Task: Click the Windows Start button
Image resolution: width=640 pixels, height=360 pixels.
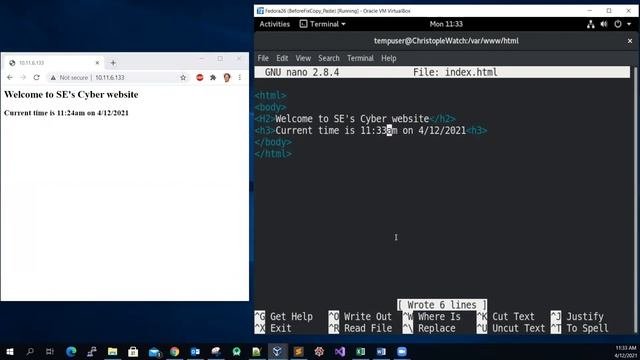Action: 10,351
